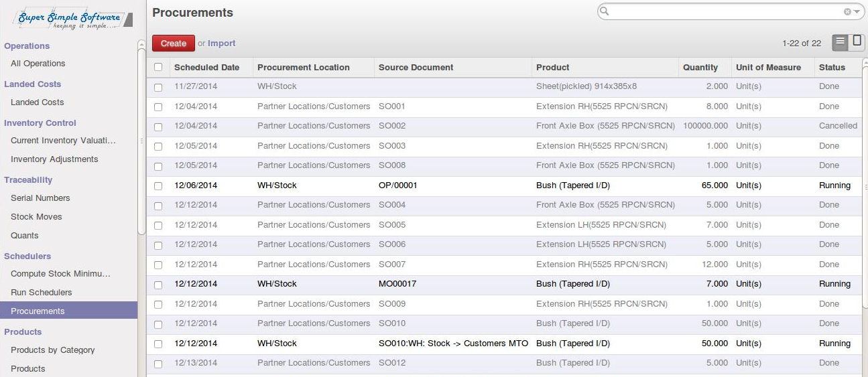Check the MO00017 row checkbox
The image size is (868, 377).
click(x=158, y=285)
